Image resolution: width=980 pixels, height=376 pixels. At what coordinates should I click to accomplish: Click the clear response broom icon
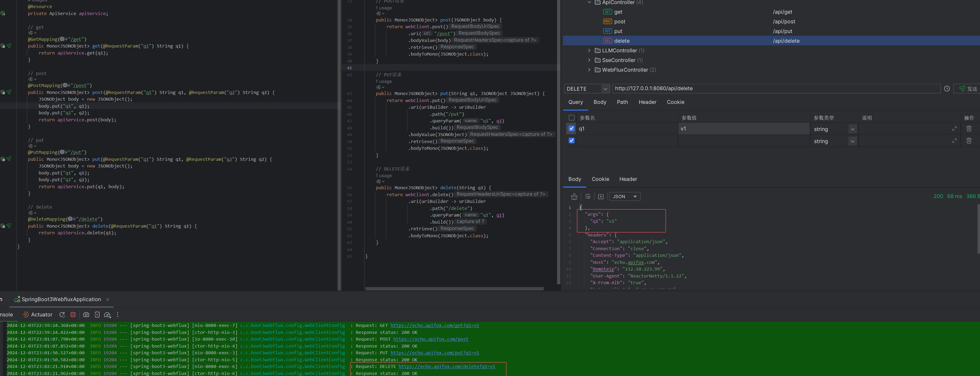point(574,196)
